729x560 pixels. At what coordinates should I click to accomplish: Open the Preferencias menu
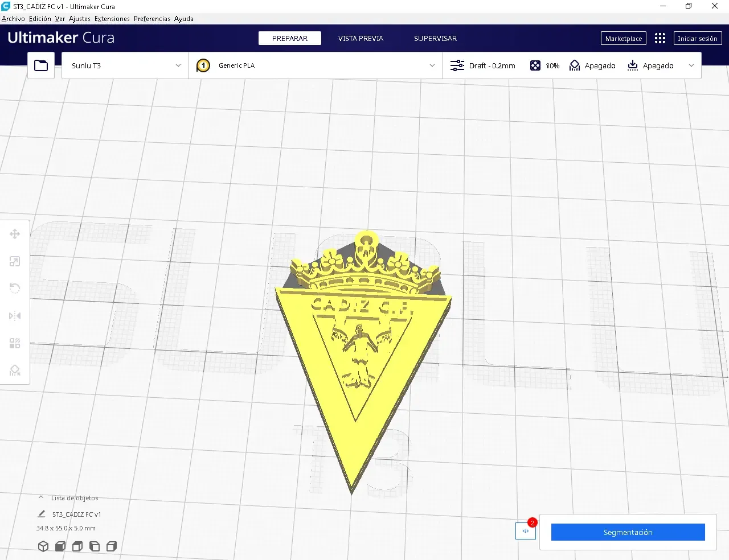tap(152, 19)
